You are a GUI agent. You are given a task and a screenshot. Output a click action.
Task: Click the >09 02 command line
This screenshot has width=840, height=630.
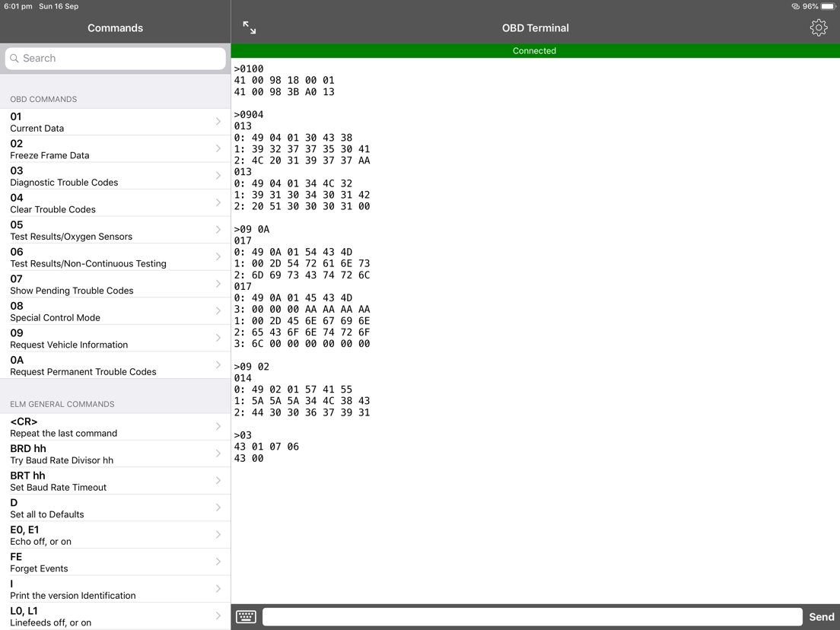tap(252, 367)
